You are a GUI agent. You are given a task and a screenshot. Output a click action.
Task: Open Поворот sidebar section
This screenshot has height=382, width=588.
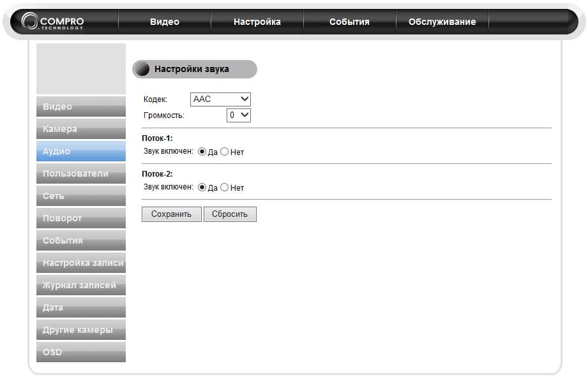[x=81, y=218]
